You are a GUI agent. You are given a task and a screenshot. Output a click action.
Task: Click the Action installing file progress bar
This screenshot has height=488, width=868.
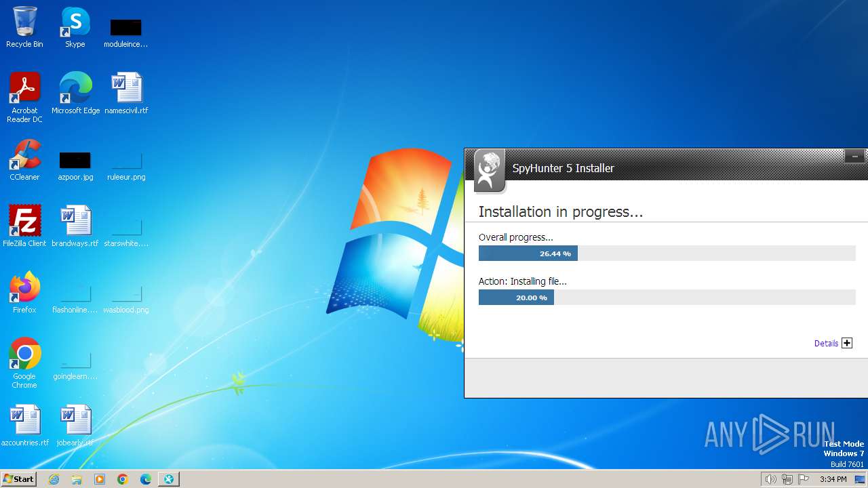(667, 298)
